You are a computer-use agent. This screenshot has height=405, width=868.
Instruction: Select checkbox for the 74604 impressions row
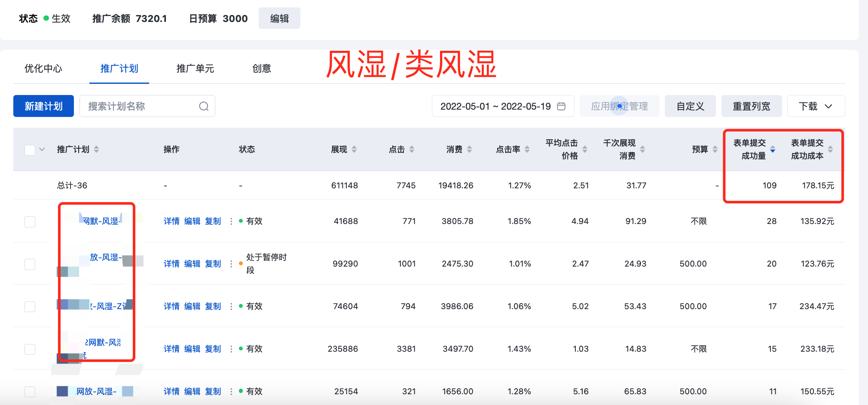point(30,307)
